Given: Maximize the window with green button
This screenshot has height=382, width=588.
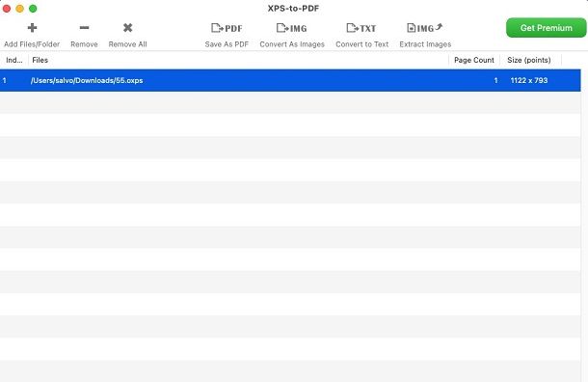Looking at the screenshot, I should (x=33, y=9).
